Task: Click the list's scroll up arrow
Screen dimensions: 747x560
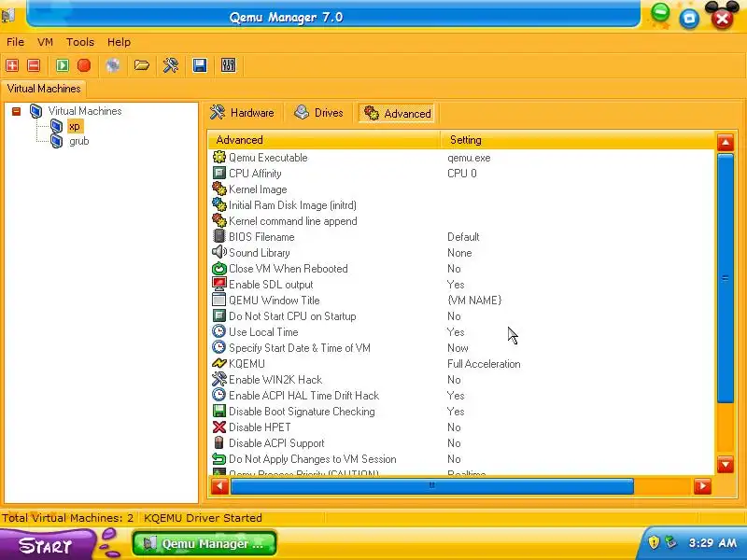Action: [726, 143]
